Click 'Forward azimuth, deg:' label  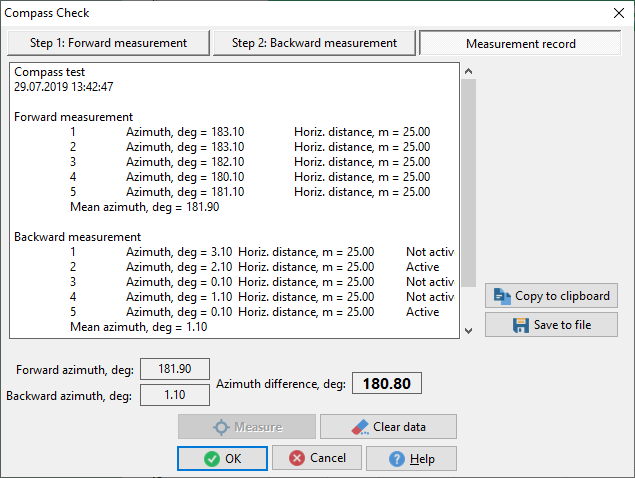tap(75, 370)
